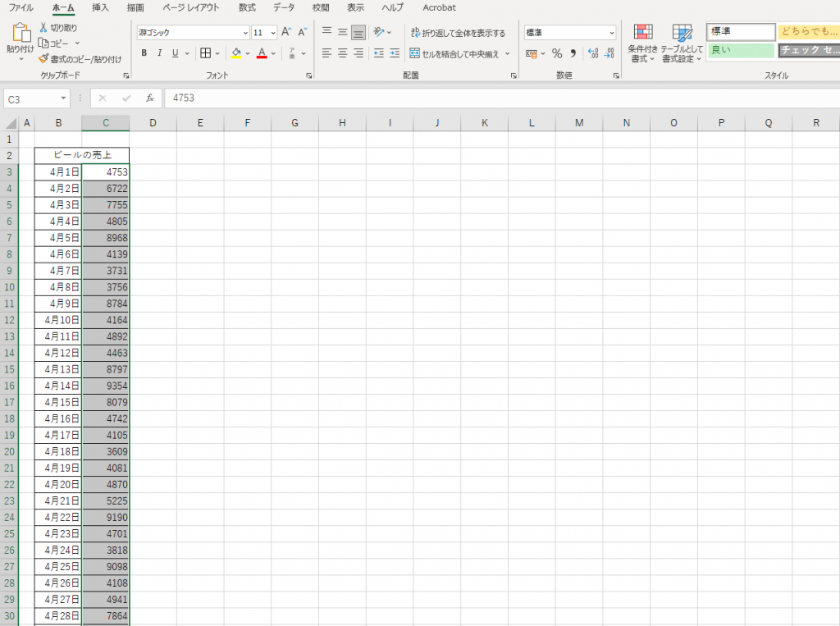Toggle italic formatting (I)
The width and height of the screenshot is (840, 626).
point(159,53)
